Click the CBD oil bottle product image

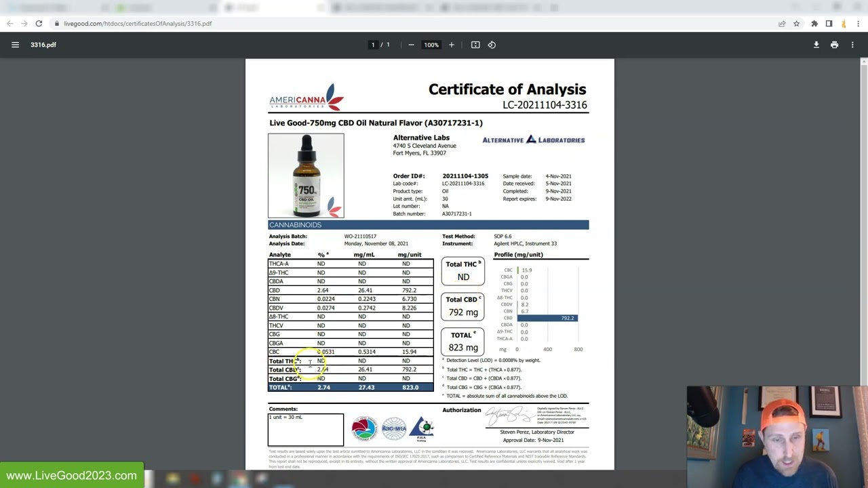306,176
